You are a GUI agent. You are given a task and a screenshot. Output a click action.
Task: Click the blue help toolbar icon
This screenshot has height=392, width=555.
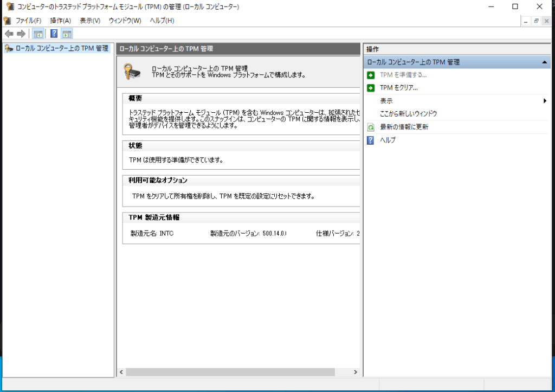tap(54, 34)
